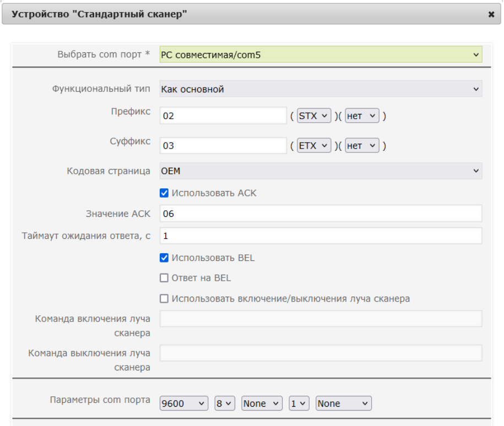Viewport: 504px width, 426px height.
Task: Expand the Кодовая страница OEM dropdown
Action: click(321, 171)
